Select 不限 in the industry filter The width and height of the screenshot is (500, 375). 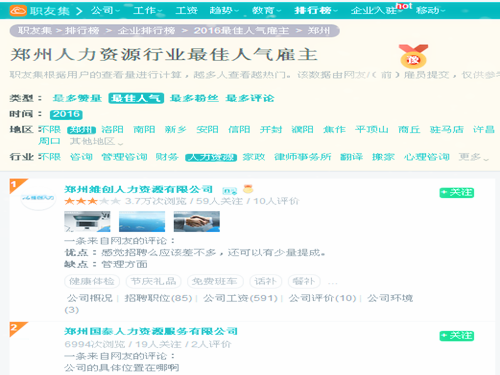click(x=49, y=157)
